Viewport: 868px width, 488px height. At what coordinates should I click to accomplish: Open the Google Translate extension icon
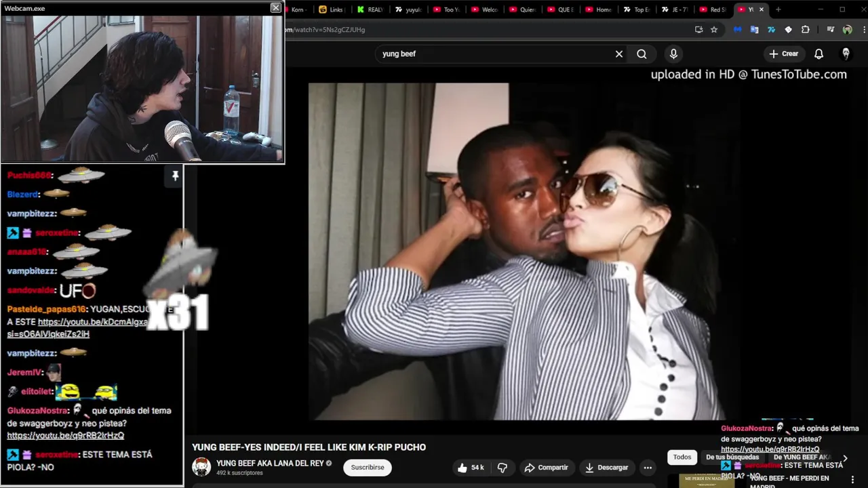tap(754, 29)
